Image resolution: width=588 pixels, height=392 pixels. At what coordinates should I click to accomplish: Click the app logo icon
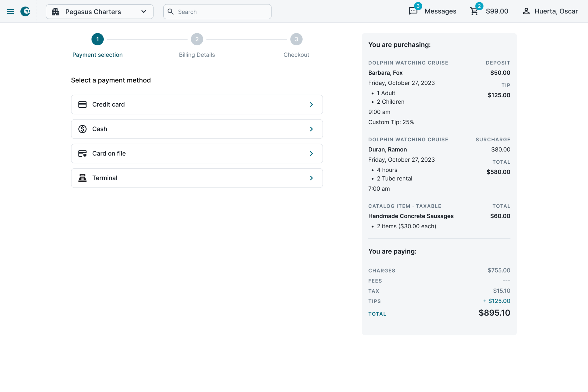click(x=26, y=11)
